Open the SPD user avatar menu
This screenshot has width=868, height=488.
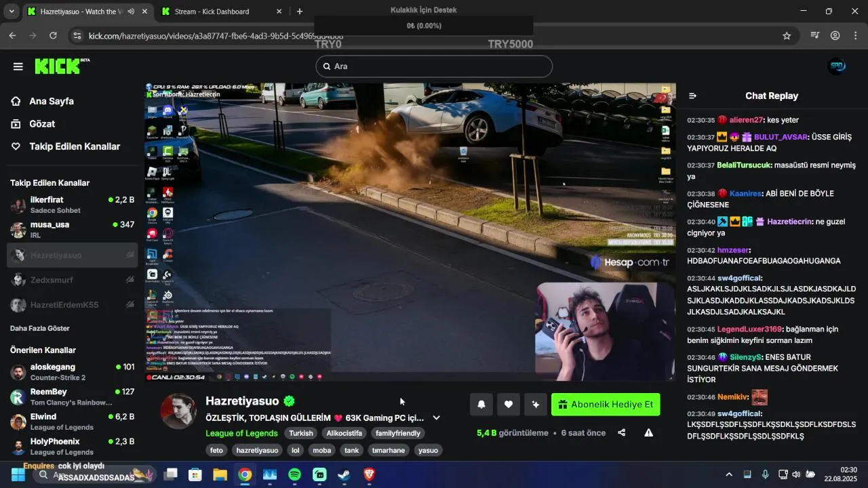837,66
